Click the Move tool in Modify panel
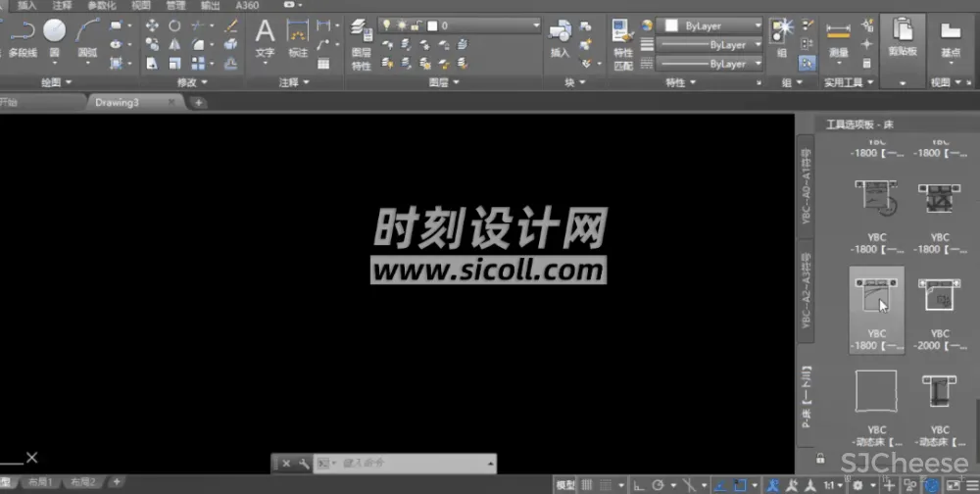Screen dimensions: 980x494 152,25
